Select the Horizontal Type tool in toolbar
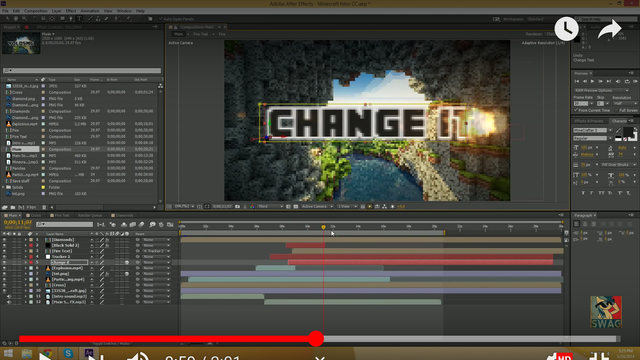 point(80,19)
